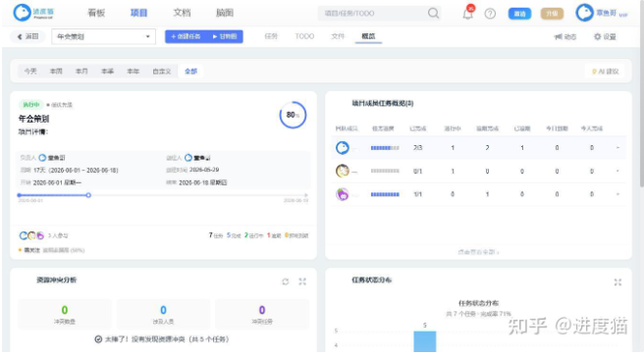644x356 pixels.
Task: Select the 今天 time range filter
Action: point(30,72)
